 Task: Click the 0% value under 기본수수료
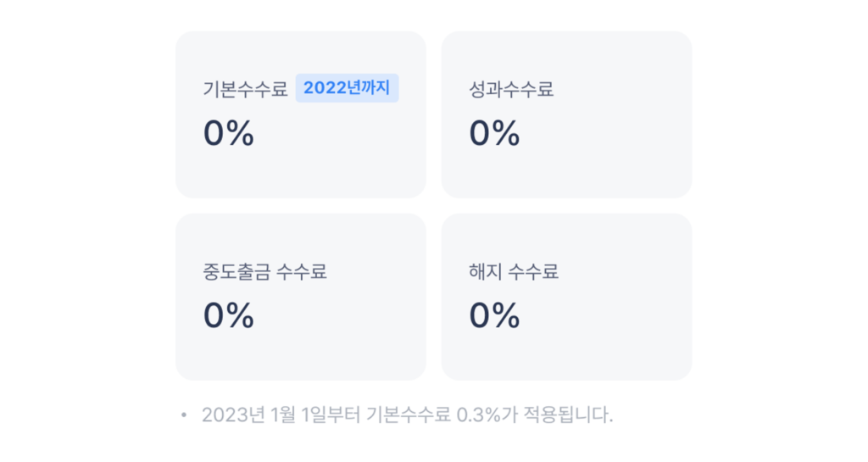(x=229, y=133)
